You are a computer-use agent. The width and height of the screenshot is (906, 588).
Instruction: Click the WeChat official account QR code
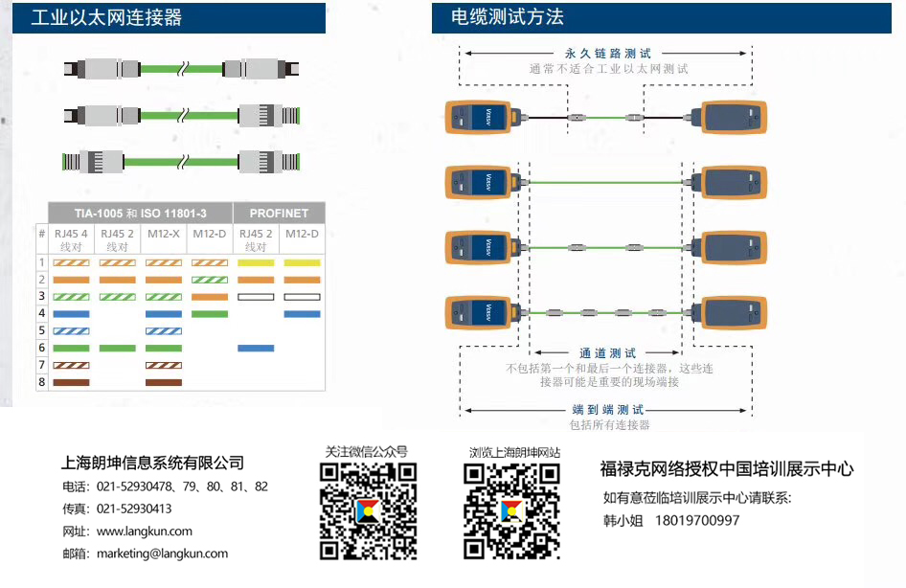(368, 510)
